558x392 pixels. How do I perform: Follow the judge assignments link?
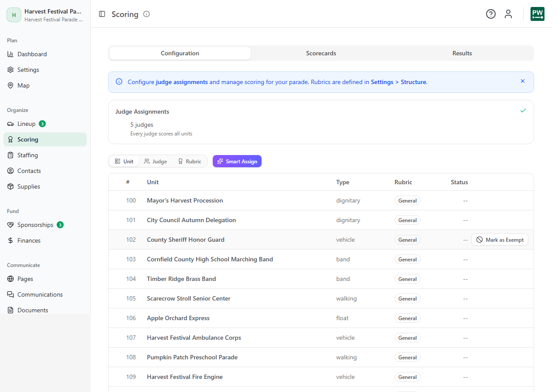[182, 82]
